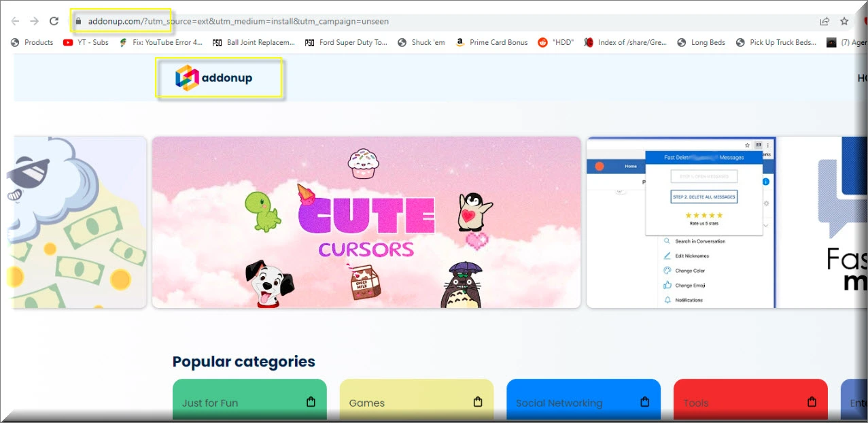The height and width of the screenshot is (423, 868).
Task: Click the addonup logo
Action: coord(213,78)
